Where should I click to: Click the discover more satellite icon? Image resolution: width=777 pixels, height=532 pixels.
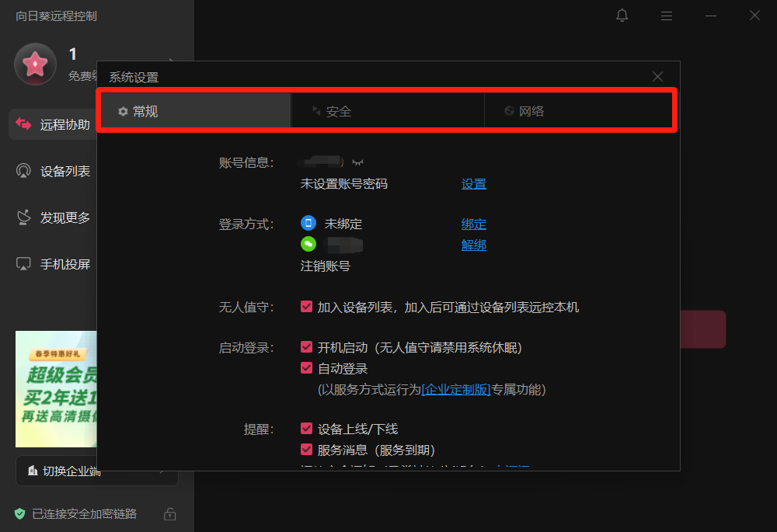point(23,217)
